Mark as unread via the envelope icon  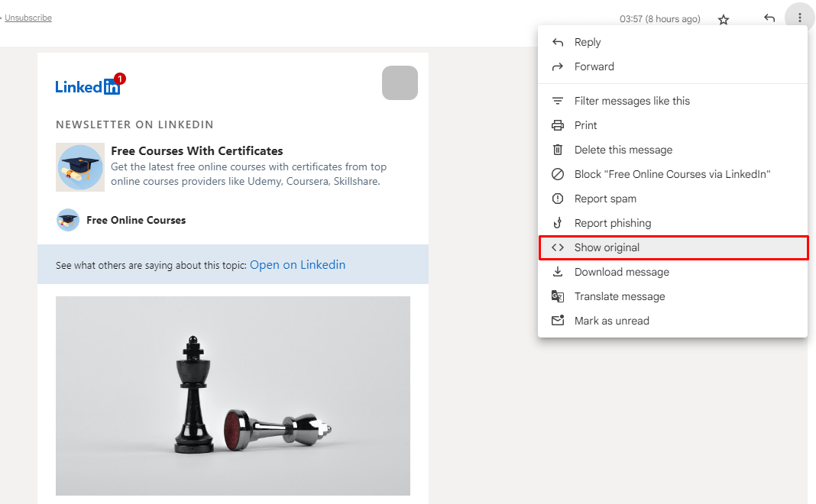(559, 321)
